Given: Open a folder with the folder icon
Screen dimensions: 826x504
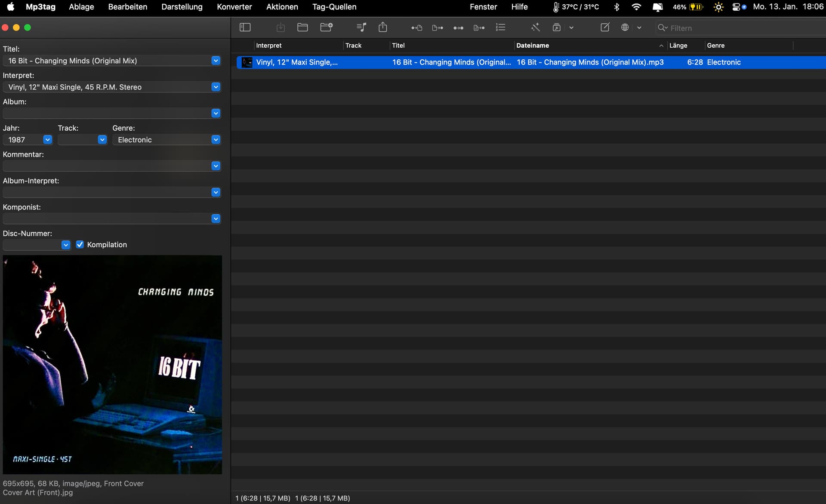Looking at the screenshot, I should (x=302, y=28).
